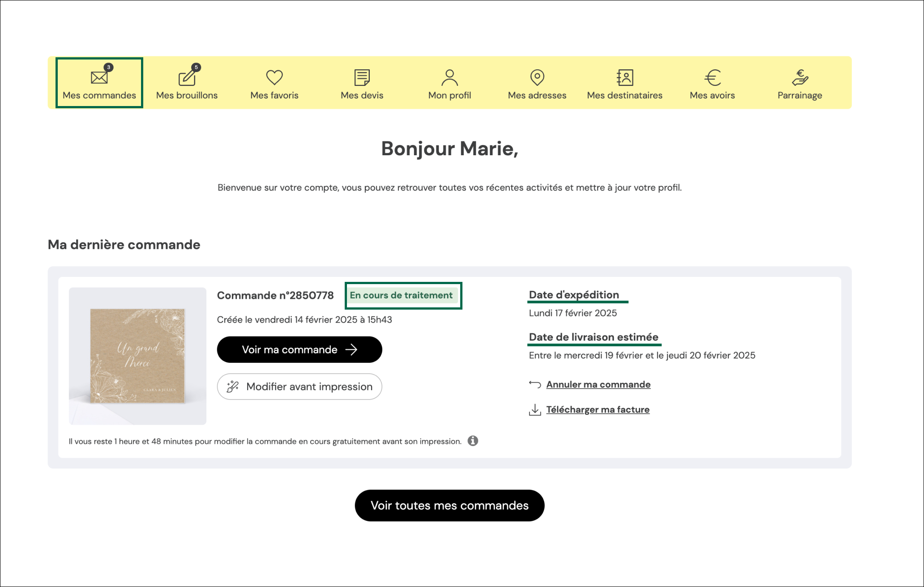This screenshot has height=587, width=924.
Task: Open Mes commandes envelope icon
Action: tap(99, 77)
